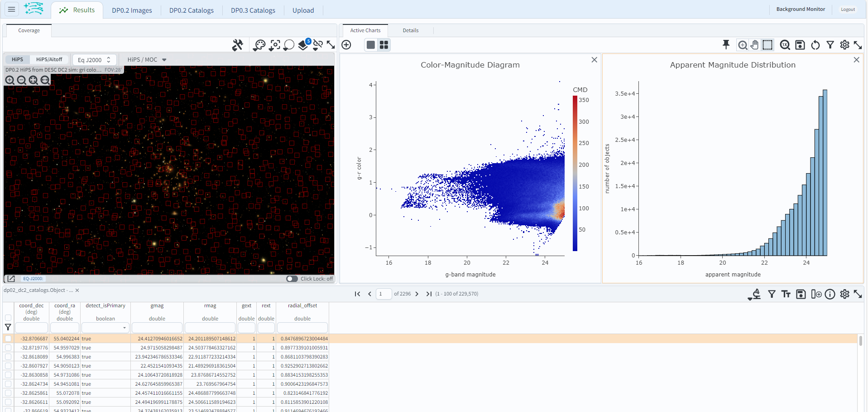Screen dimensions: 868x412
Task: Zoom in on the HiPS image
Action: point(10,80)
